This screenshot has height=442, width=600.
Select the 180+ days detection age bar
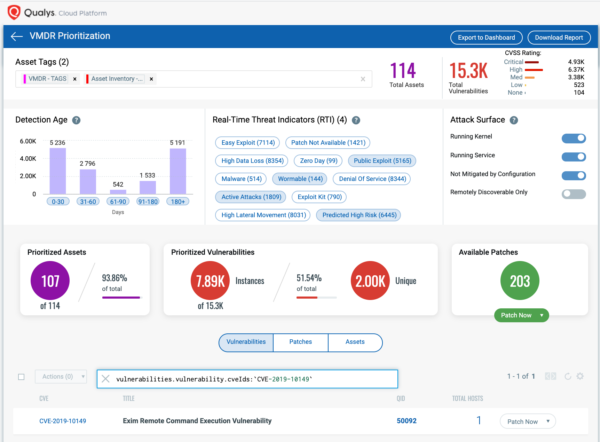(178, 172)
